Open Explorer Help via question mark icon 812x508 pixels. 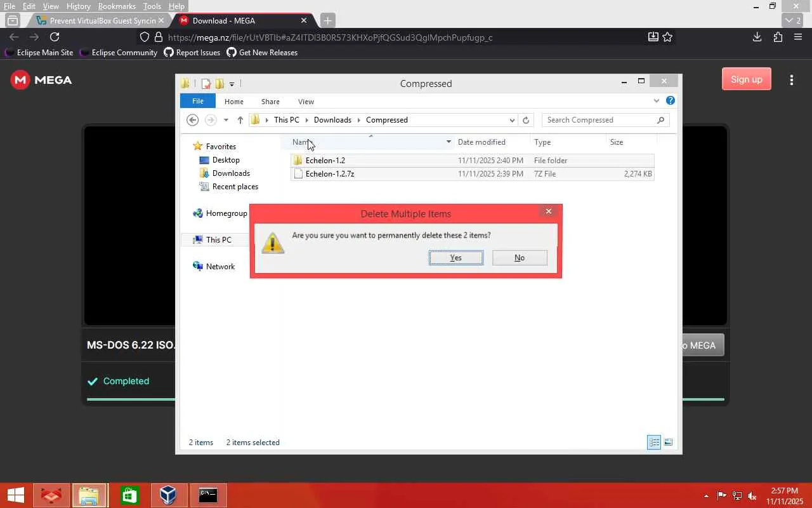click(x=671, y=100)
